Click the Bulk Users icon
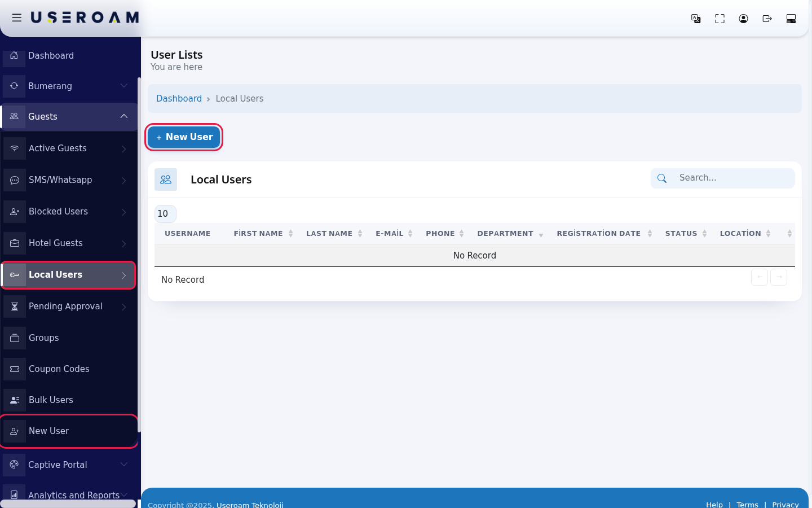The width and height of the screenshot is (812, 508). coord(15,400)
